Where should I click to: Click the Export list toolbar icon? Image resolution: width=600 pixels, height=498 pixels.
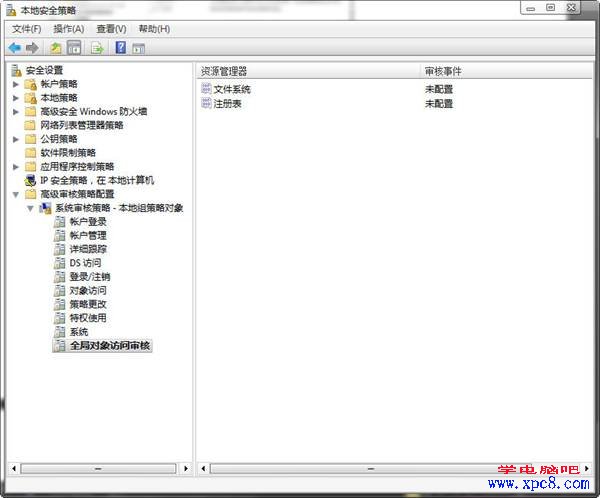(x=98, y=47)
